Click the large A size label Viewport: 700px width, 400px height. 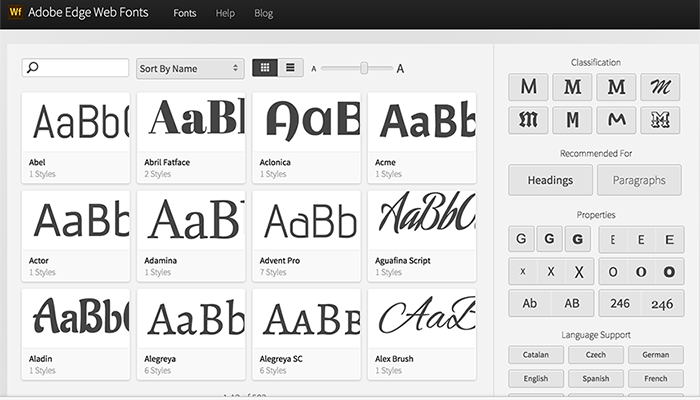coord(400,68)
